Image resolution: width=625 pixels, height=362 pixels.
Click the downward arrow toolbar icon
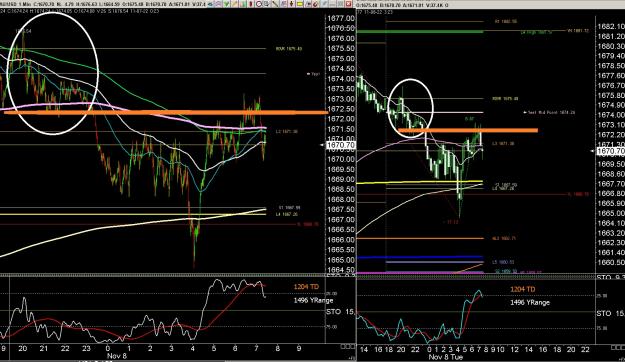pyautogui.click(x=291, y=4)
